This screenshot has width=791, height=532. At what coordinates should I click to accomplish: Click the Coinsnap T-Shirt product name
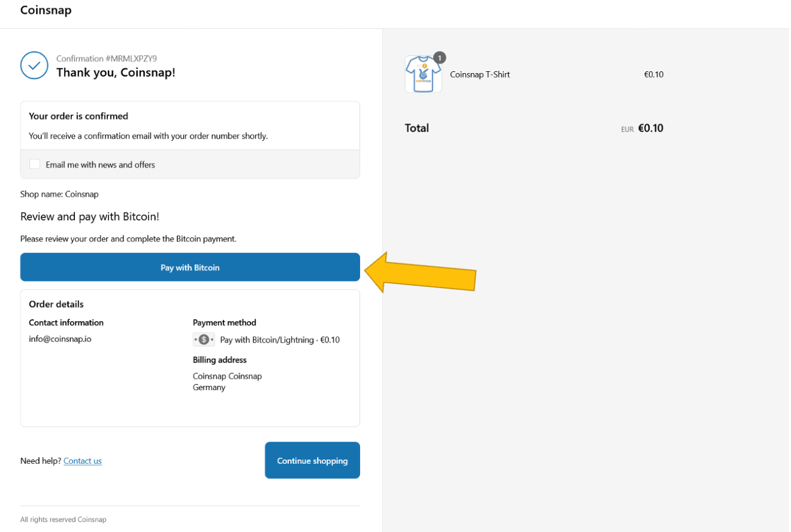pyautogui.click(x=480, y=75)
